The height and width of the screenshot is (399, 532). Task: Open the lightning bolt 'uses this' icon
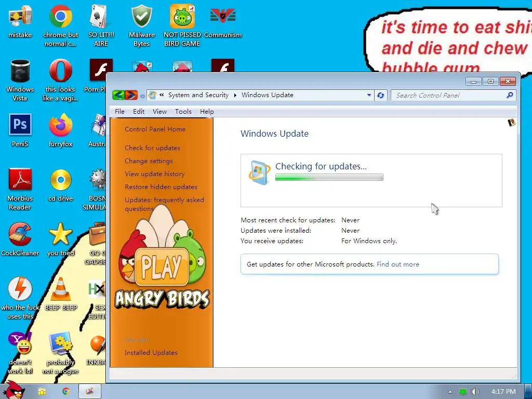coord(20,299)
